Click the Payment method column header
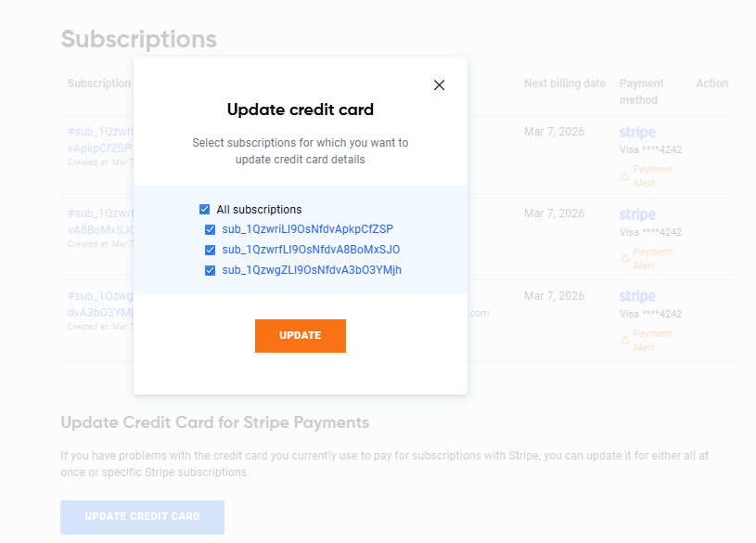The image size is (756, 543). point(641,91)
